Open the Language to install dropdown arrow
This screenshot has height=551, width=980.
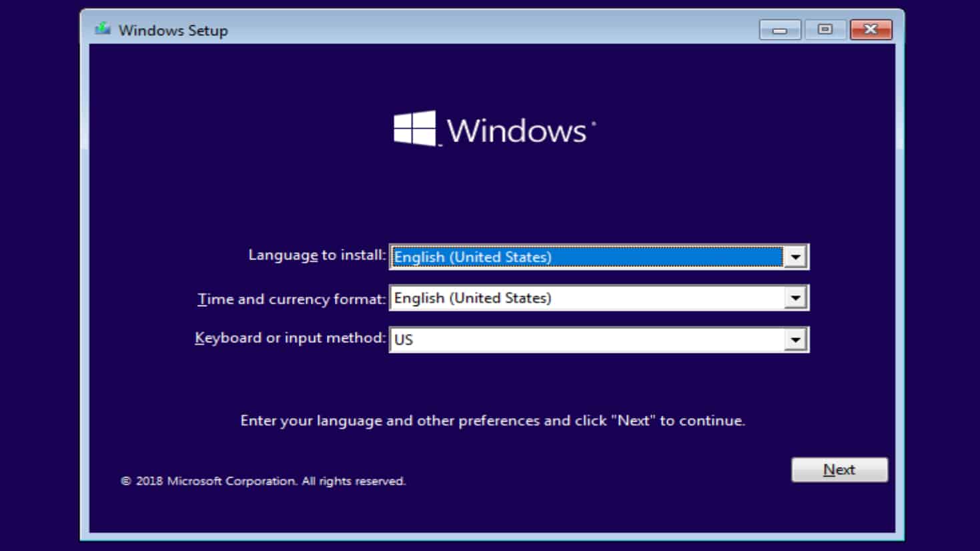coord(795,257)
